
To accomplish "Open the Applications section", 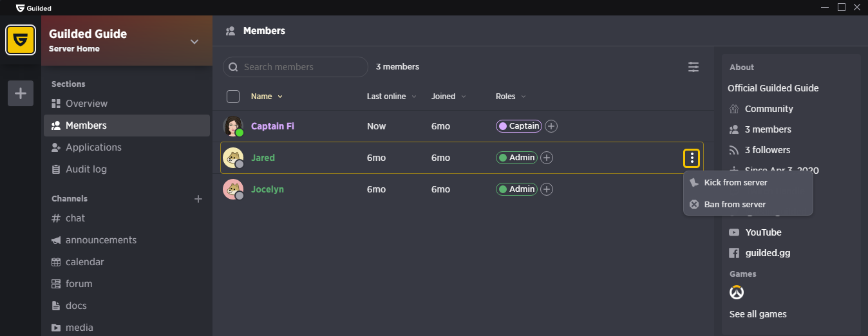I will pyautogui.click(x=127, y=147).
